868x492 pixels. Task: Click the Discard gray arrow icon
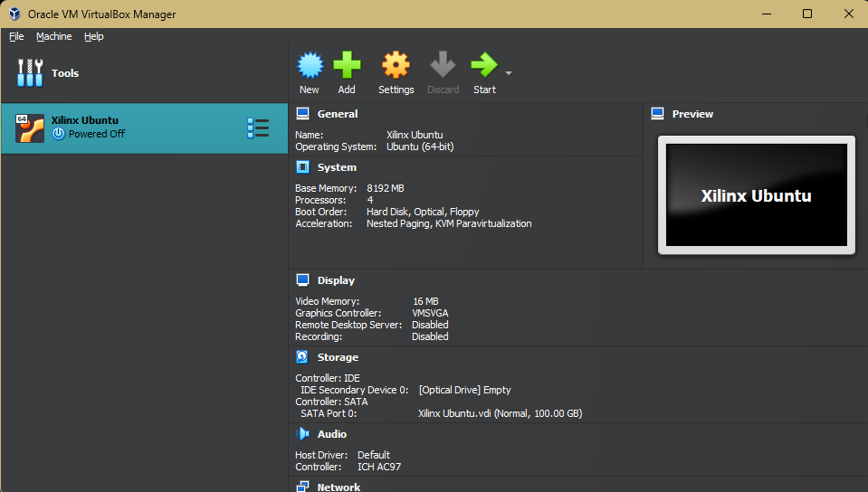443,65
